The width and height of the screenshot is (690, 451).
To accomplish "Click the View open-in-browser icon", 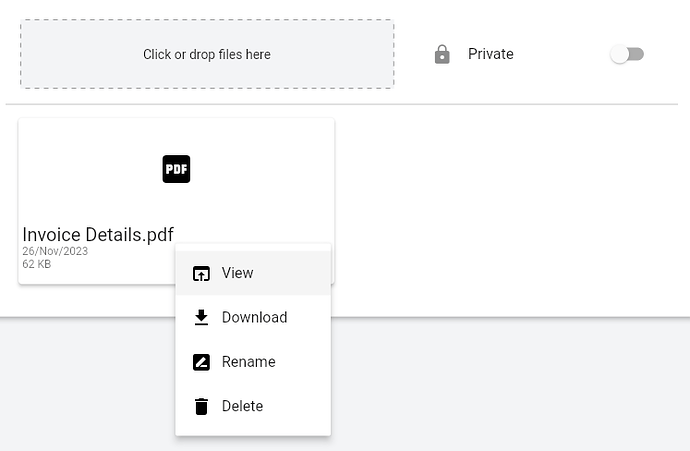I will [201, 273].
